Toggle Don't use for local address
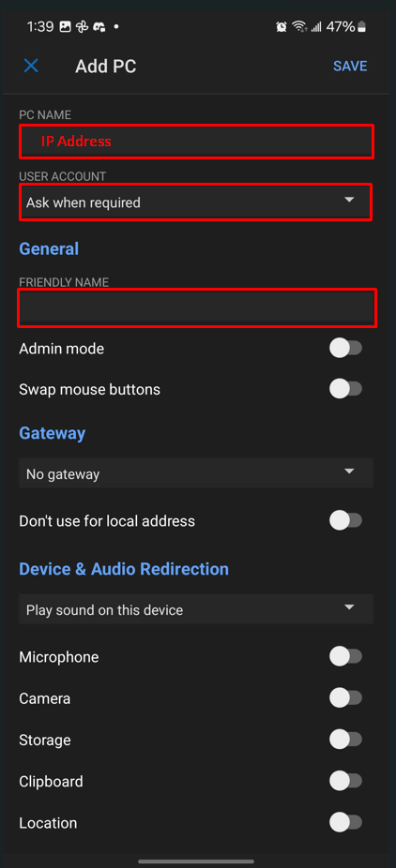Image resolution: width=396 pixels, height=868 pixels. tap(345, 521)
